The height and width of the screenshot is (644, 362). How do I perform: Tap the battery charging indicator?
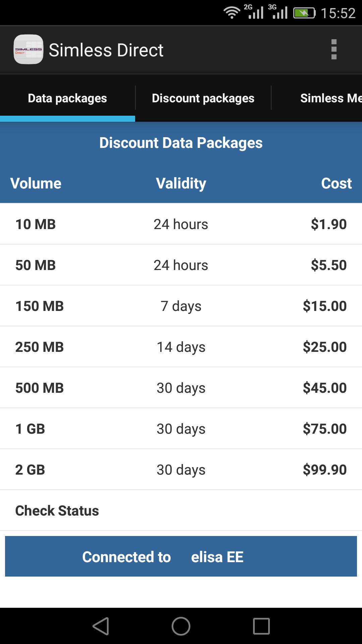pyautogui.click(x=304, y=13)
